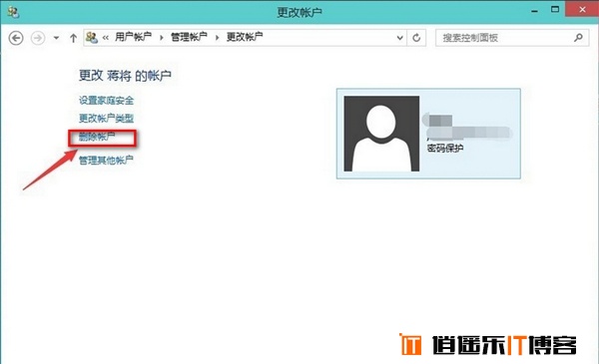
Task: Expand the chevron after 用户帐户
Action: tap(161, 37)
